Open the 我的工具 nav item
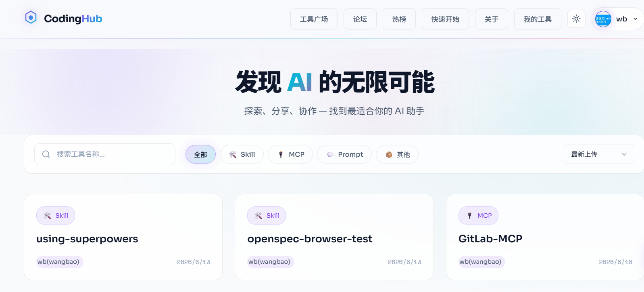Screen dimensions: 644x292 (x=538, y=19)
